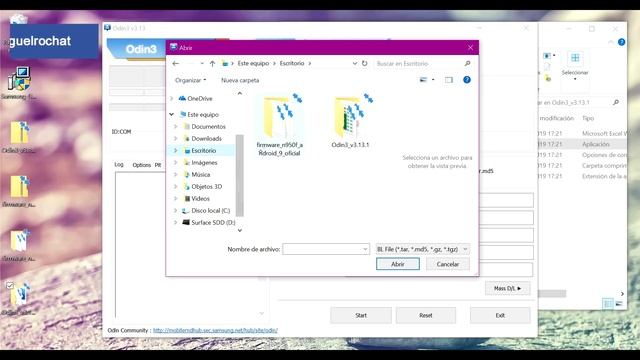Screen dimensions: 640x360
Task: Open Seleccionar in the Explorer window
Action: tap(575, 65)
